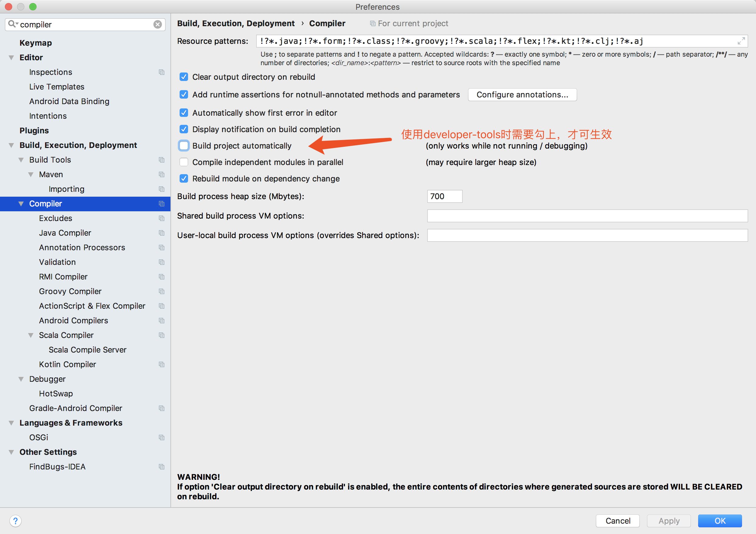Click the project-level icon beside FindBugs-IDEA
The image size is (756, 534).
161,466
